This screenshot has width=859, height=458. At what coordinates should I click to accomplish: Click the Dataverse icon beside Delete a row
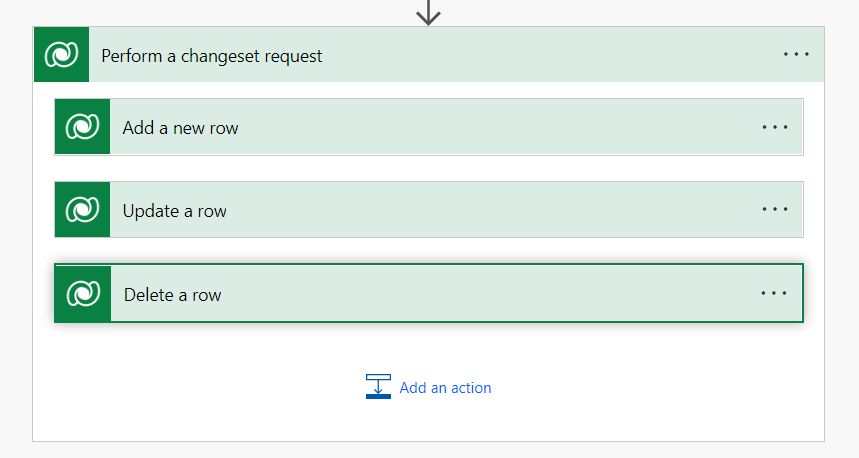click(x=83, y=294)
